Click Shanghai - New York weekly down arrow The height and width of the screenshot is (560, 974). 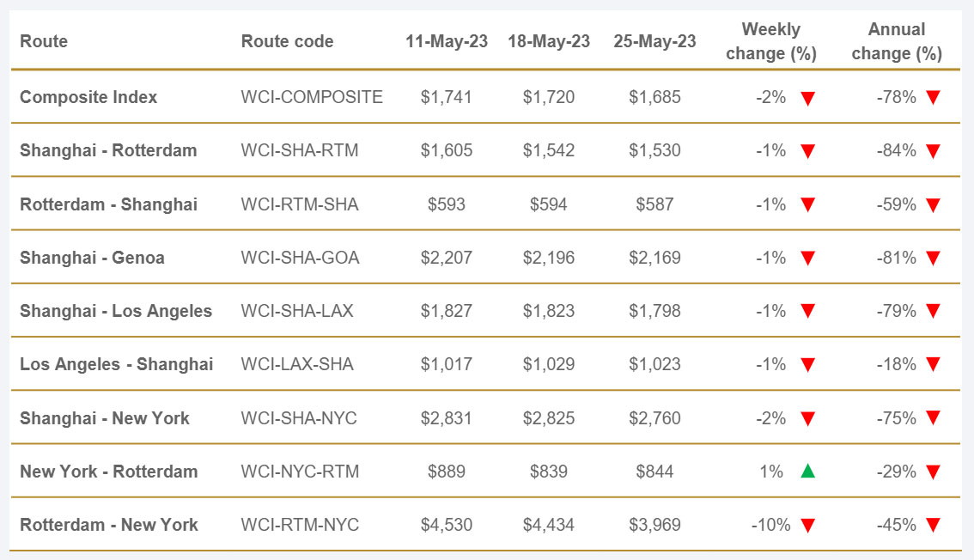[807, 418]
